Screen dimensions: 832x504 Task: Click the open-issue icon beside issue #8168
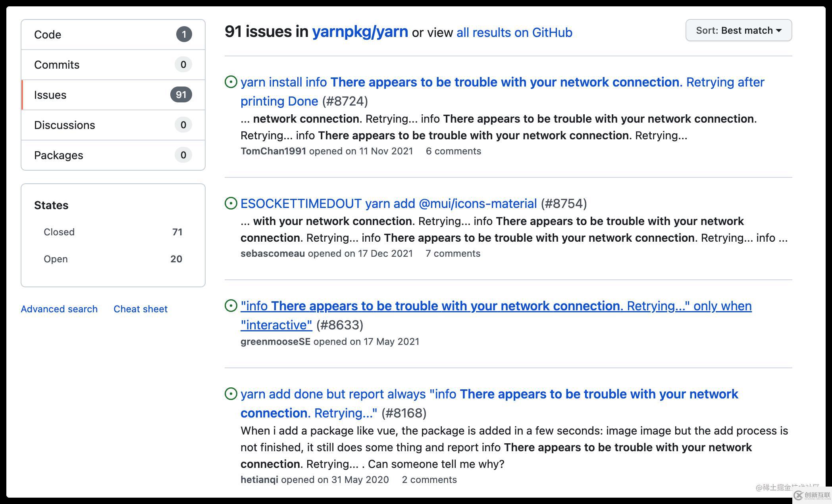(231, 394)
